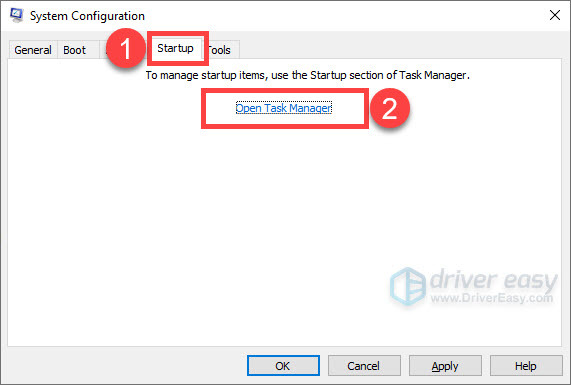Apply the configuration changes
Screen dimensions: 571x385
(x=445, y=366)
